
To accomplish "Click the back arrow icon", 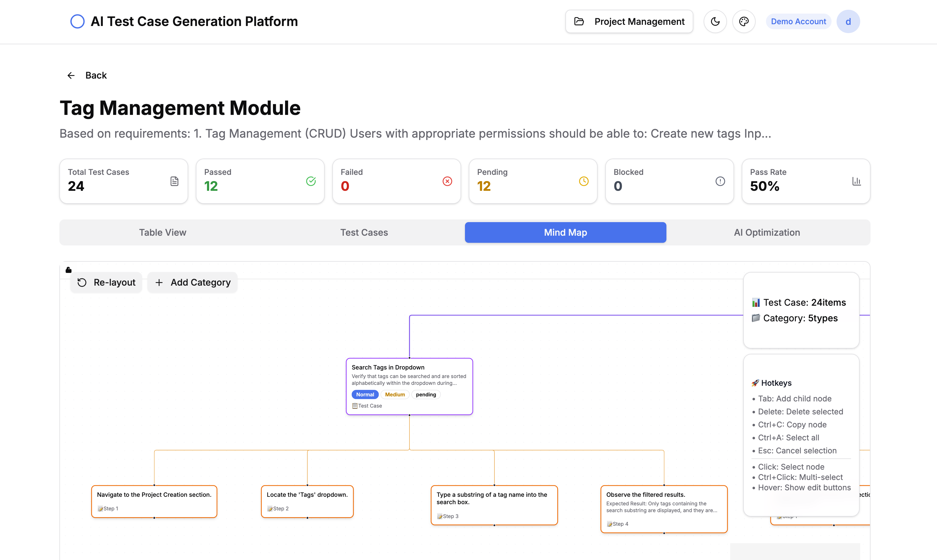I will [71, 75].
